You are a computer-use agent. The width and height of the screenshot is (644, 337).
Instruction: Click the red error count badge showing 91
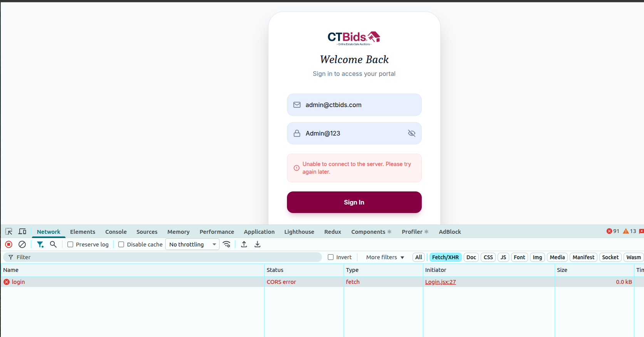click(613, 231)
